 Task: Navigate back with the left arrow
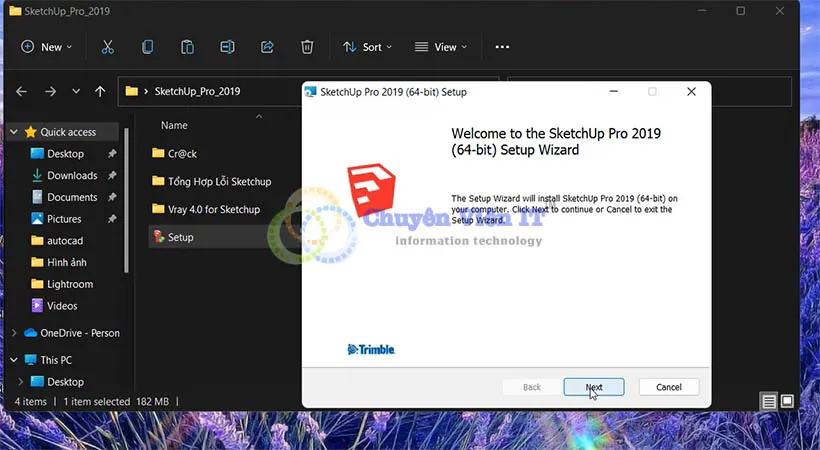tap(22, 91)
